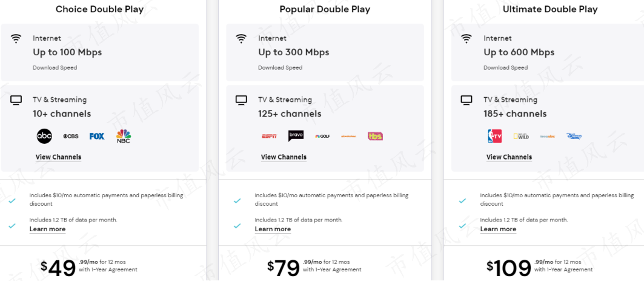The height and width of the screenshot is (281, 644).
Task: Click the TBS channel logo
Action: 375,136
